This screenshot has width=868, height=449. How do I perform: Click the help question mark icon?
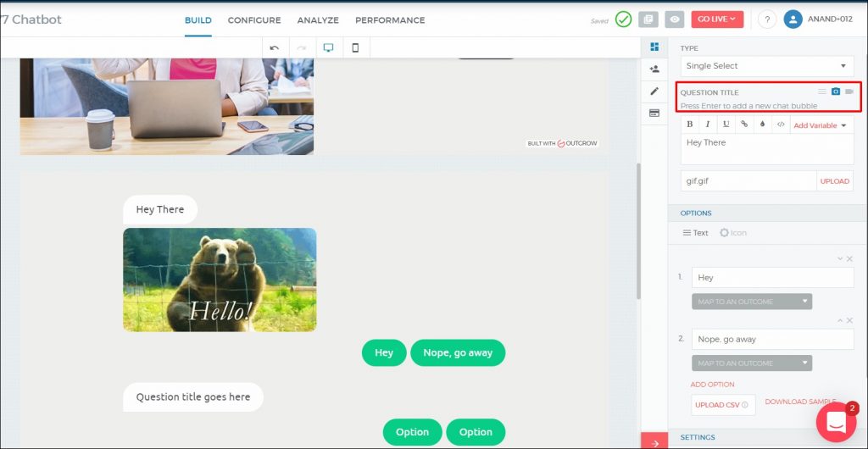tap(766, 19)
